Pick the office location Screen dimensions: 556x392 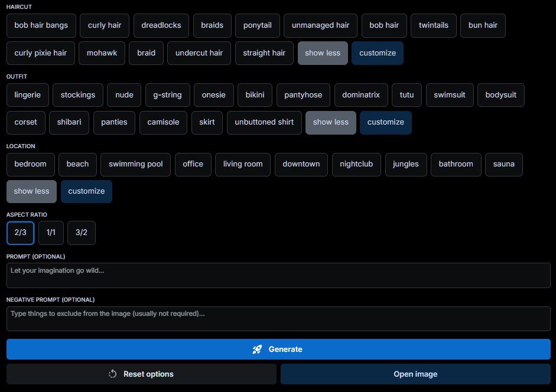coord(193,165)
